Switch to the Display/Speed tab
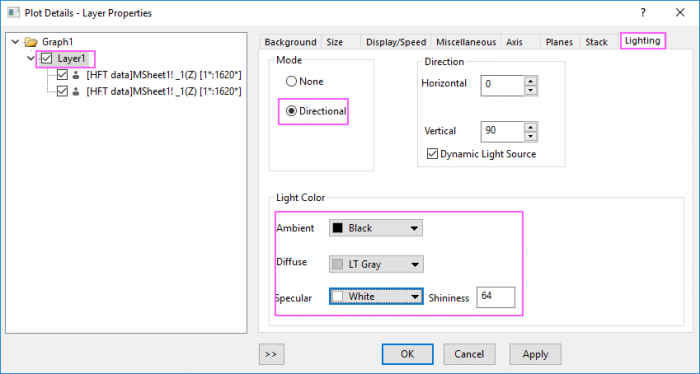700x374 pixels. [x=396, y=42]
